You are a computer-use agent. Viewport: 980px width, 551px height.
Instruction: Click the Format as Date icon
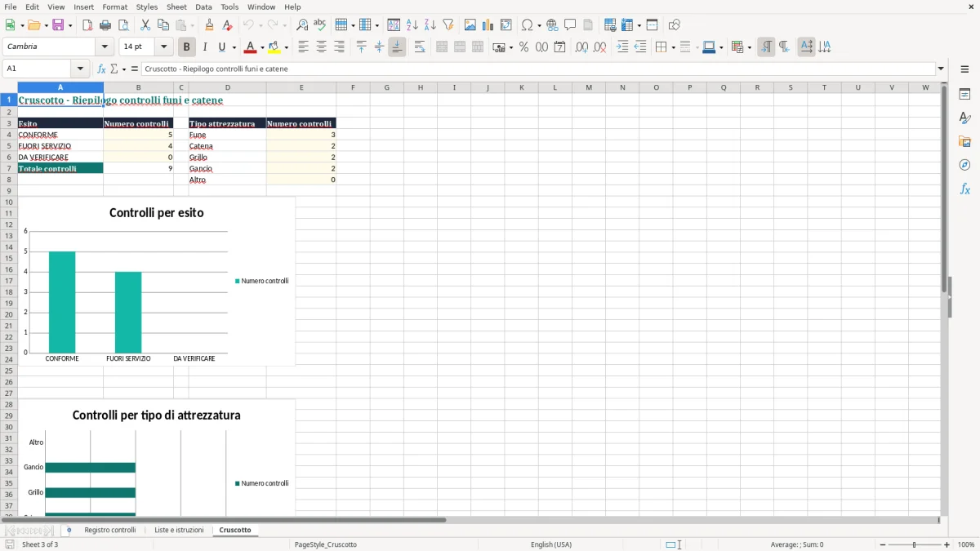click(559, 47)
